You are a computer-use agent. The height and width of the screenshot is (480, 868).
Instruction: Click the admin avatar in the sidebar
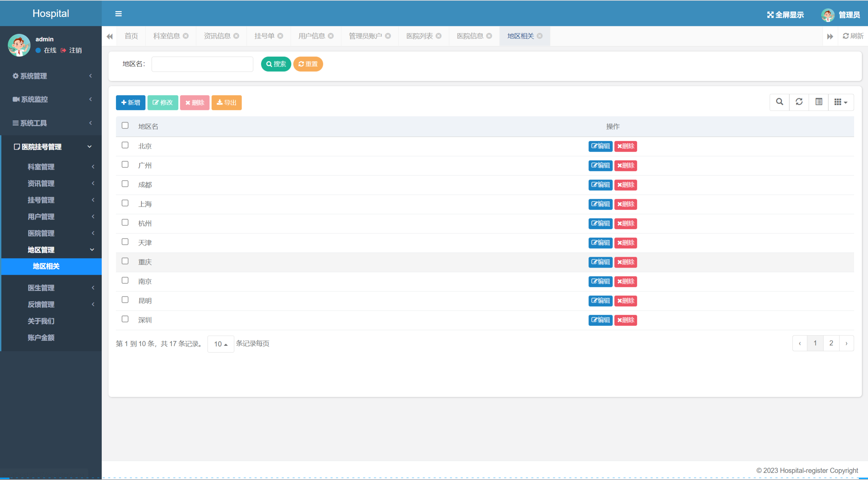(19, 45)
